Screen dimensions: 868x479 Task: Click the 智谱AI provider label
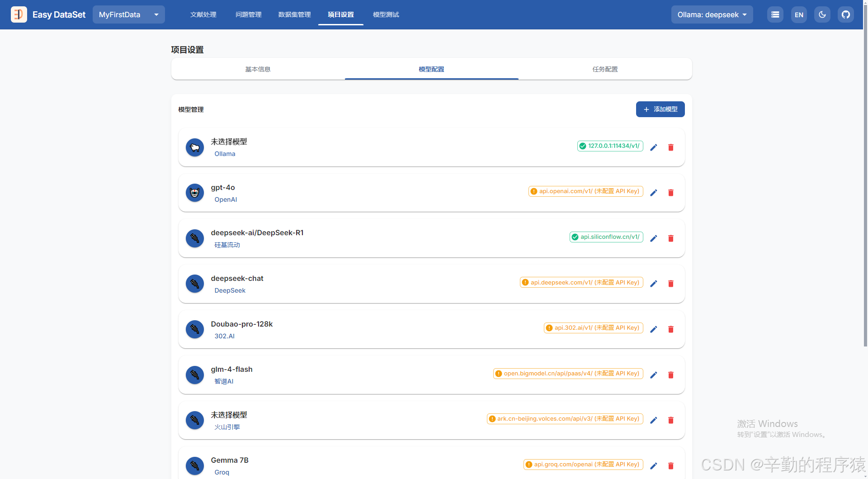tap(224, 382)
